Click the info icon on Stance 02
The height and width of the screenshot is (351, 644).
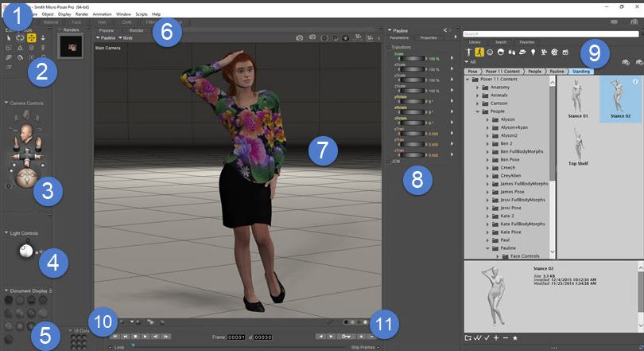635,82
